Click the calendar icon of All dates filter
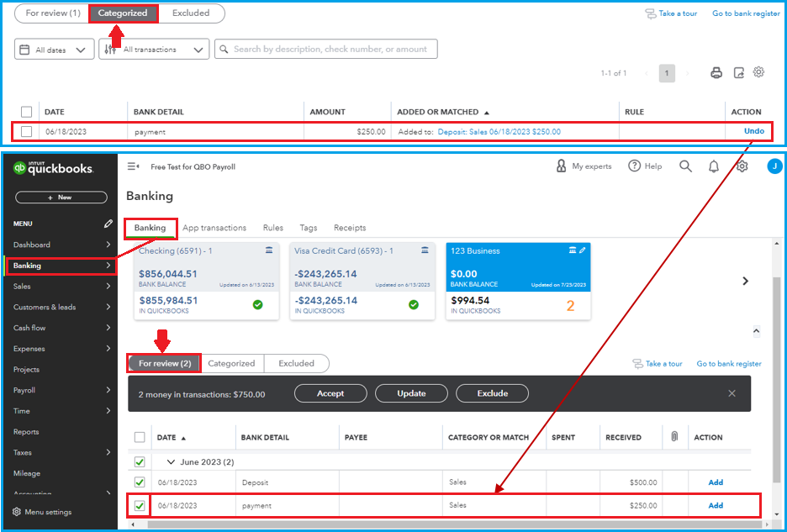Screen dimensions: 787x532 (x=24, y=50)
